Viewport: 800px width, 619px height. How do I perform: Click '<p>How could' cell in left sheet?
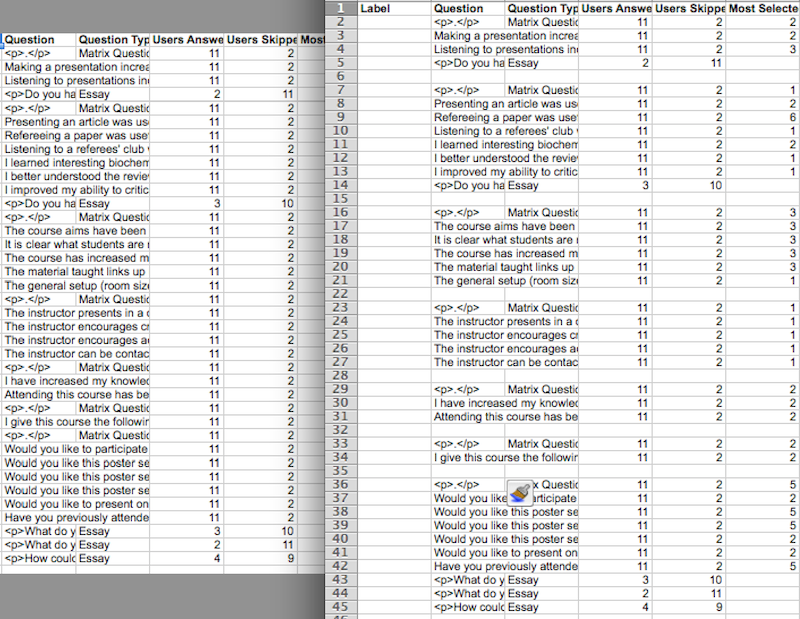[39, 559]
